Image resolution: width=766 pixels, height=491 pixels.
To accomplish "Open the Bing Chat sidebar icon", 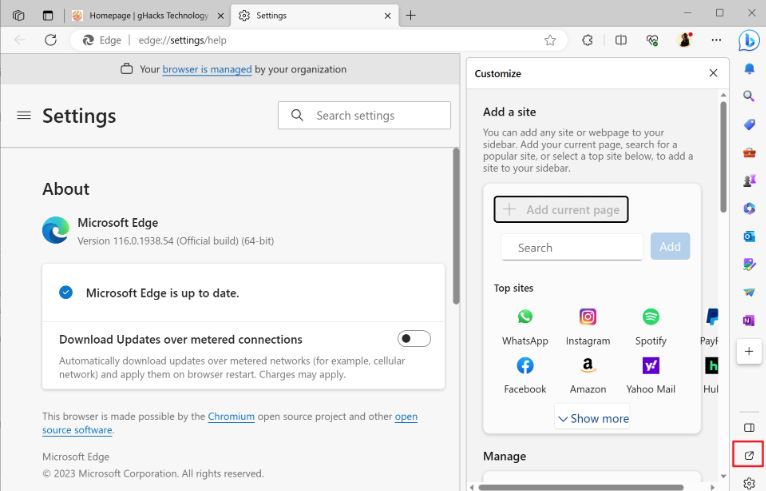I will click(749, 41).
